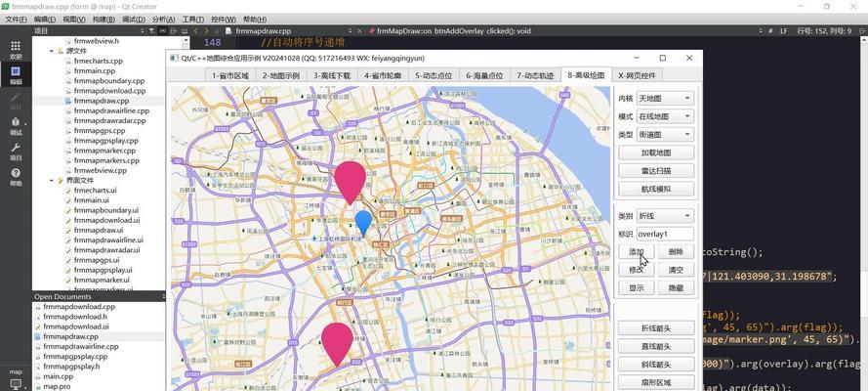868x391 pixels.
Task: Open main.cpp in Open Documents list
Action: [x=59, y=376]
